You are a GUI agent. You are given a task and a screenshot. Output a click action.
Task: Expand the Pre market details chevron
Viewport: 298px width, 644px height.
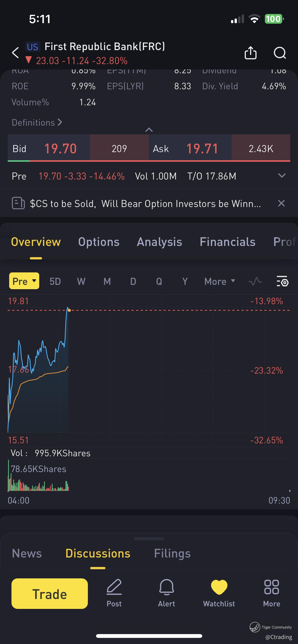[x=282, y=176]
